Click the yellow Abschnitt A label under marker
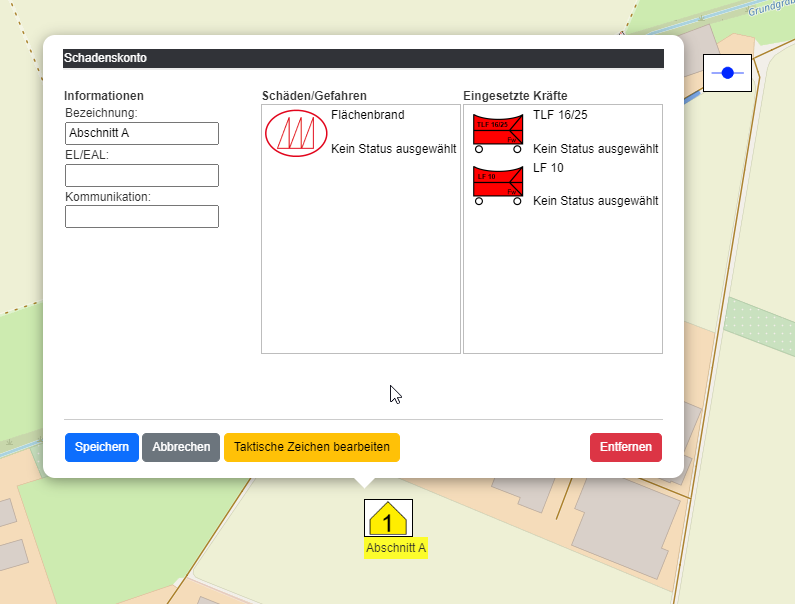Image resolution: width=795 pixels, height=604 pixels. tap(396, 548)
